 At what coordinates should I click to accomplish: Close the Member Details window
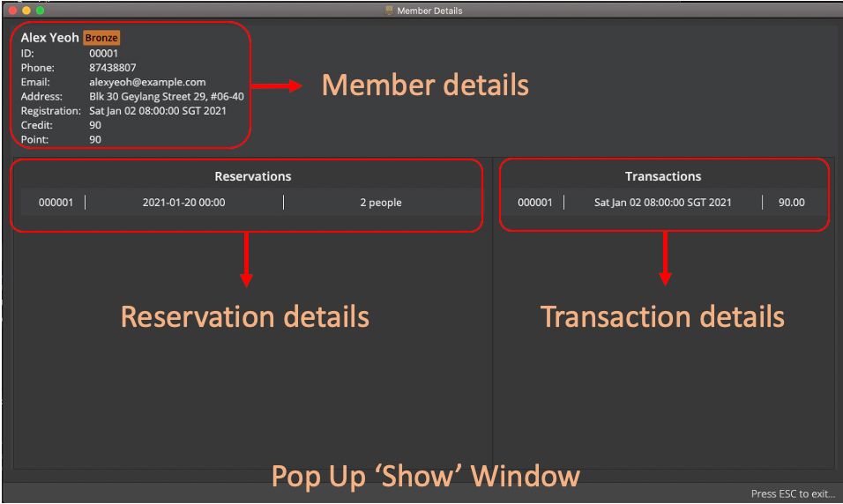[12, 11]
